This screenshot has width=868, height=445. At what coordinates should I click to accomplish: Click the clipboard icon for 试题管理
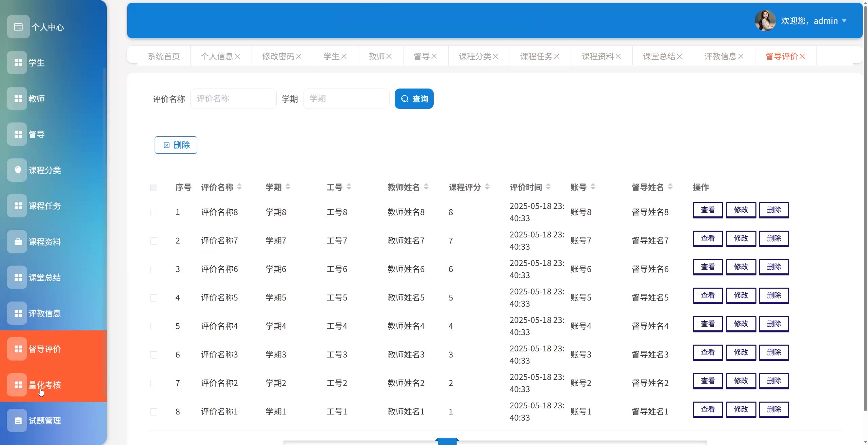[x=18, y=421]
